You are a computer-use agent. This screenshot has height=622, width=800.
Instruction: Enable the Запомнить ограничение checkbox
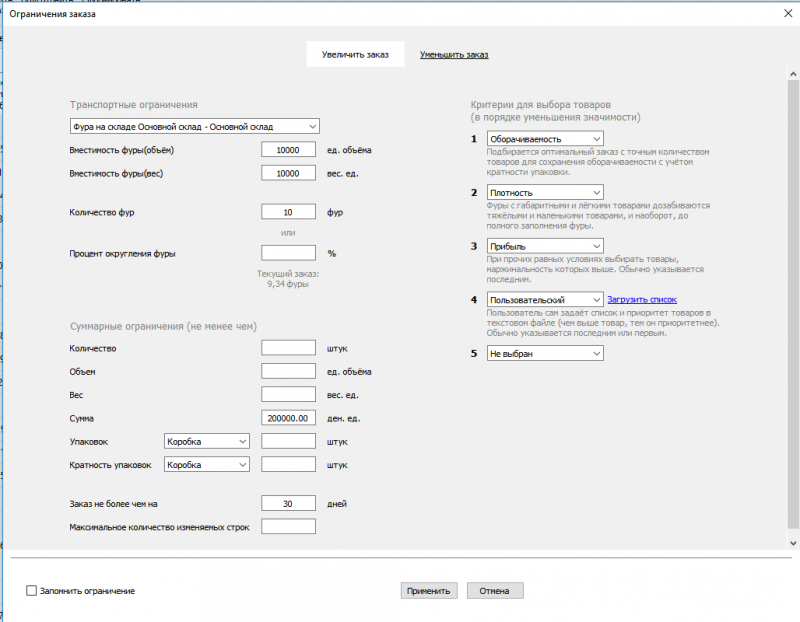32,591
